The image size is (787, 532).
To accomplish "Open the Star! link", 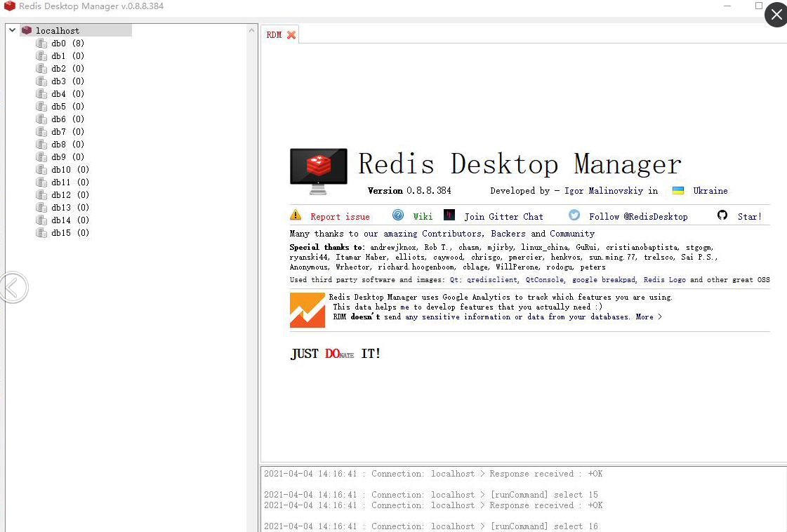I will [x=749, y=217].
